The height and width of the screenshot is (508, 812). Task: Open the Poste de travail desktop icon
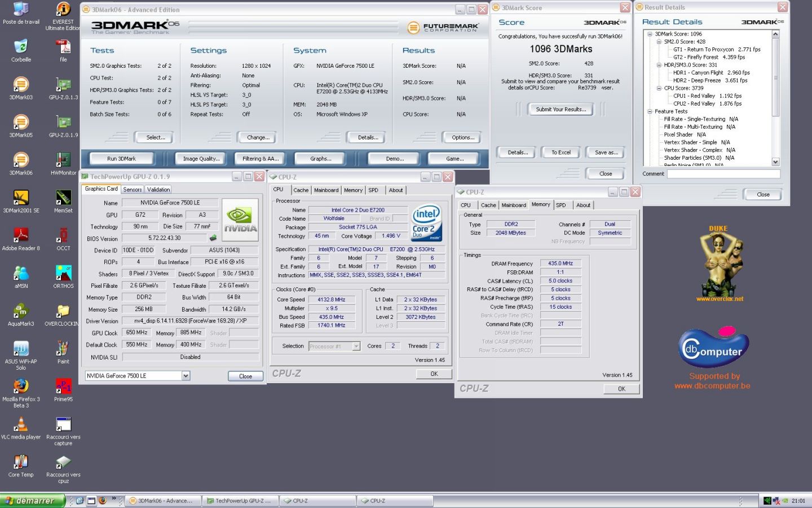pyautogui.click(x=21, y=9)
